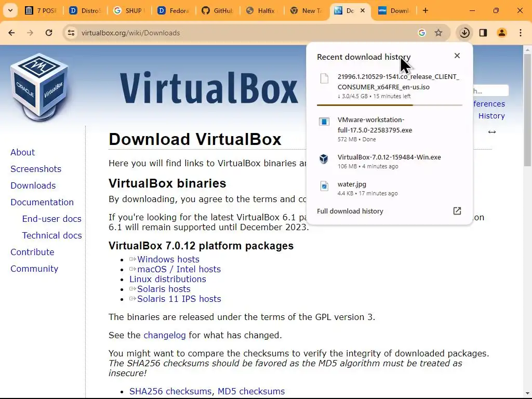This screenshot has height=399, width=532.
Task: Open the Contribute sidebar link
Action: pyautogui.click(x=32, y=252)
